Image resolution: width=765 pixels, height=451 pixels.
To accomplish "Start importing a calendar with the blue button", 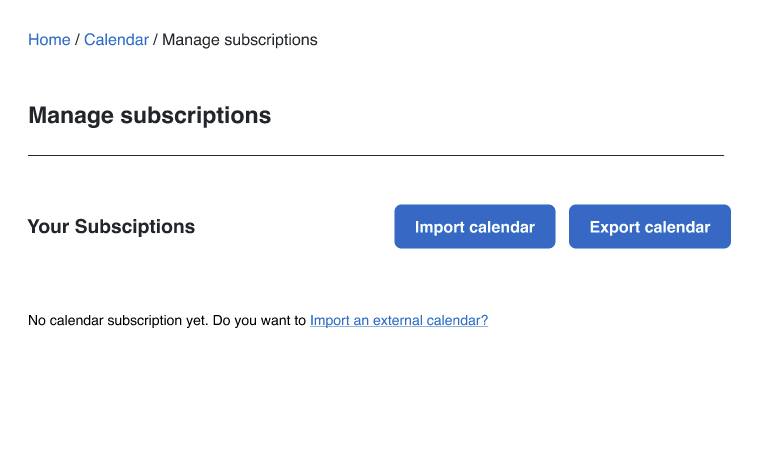I will click(x=475, y=226).
